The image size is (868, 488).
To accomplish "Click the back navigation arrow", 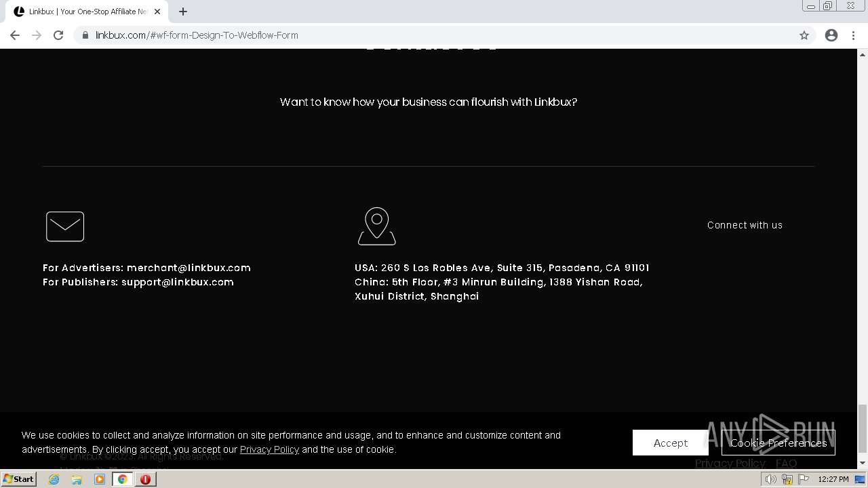I will pos(15,35).
